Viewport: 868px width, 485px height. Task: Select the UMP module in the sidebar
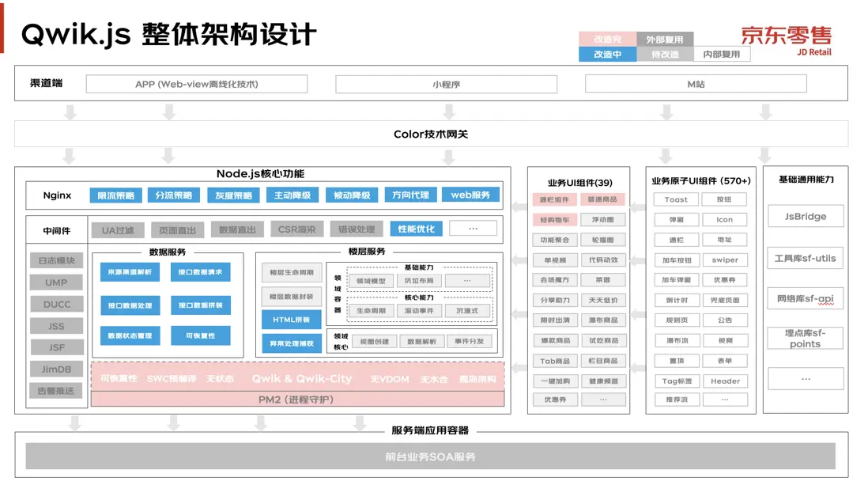coord(56,282)
